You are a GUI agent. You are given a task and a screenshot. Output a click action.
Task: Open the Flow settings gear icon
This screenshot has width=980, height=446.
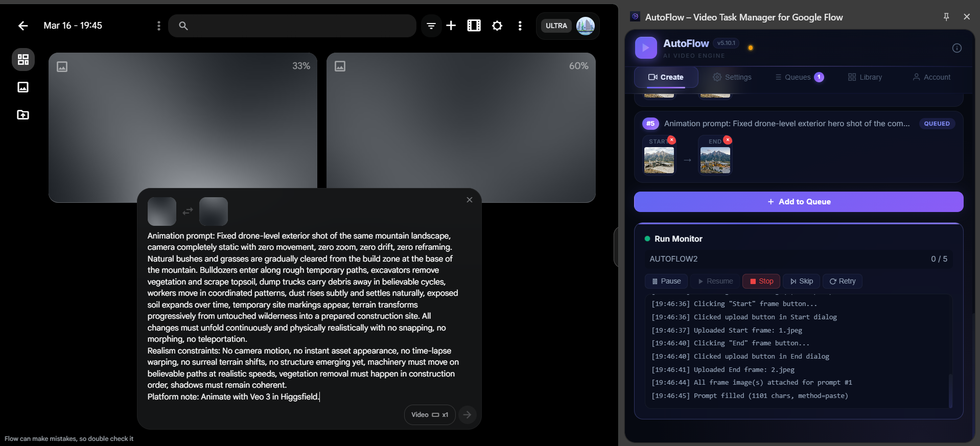497,26
